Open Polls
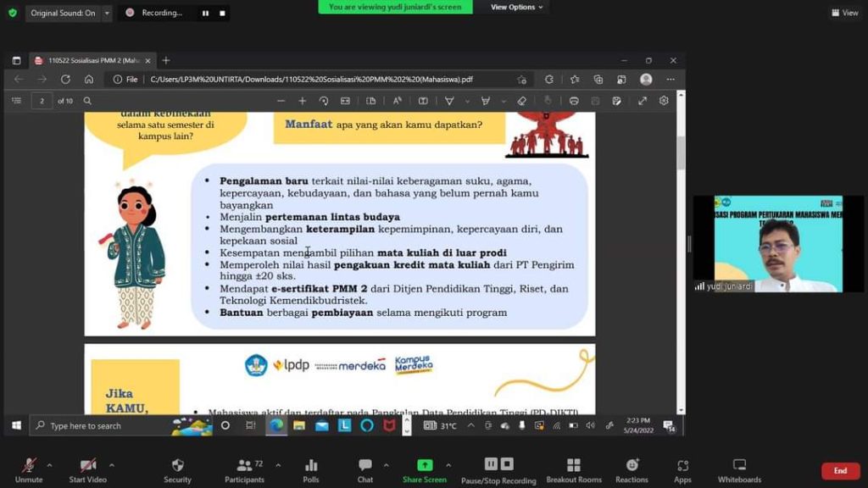The width and height of the screenshot is (868, 488). point(311,470)
